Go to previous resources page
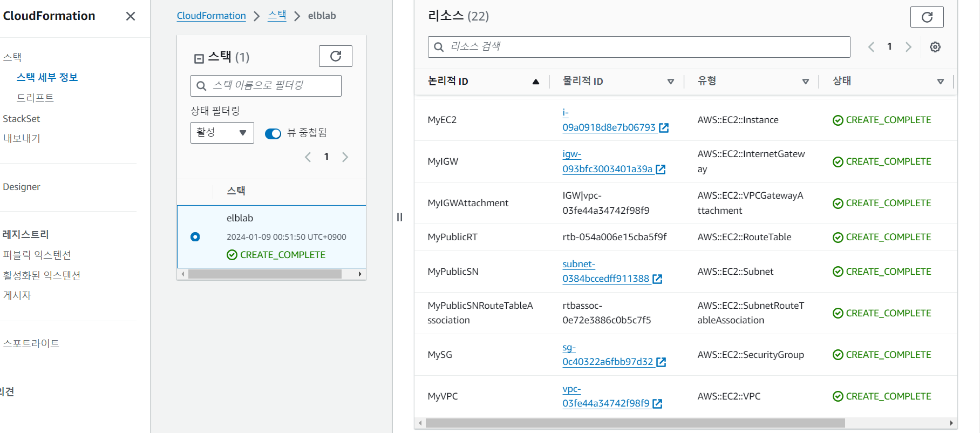 (871, 47)
